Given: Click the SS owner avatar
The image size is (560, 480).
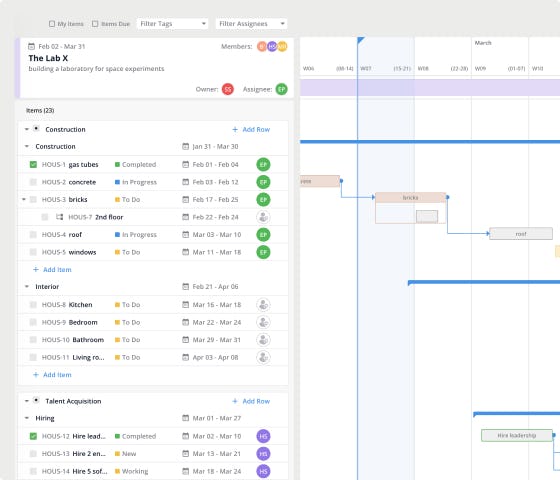Looking at the screenshot, I should click(228, 89).
